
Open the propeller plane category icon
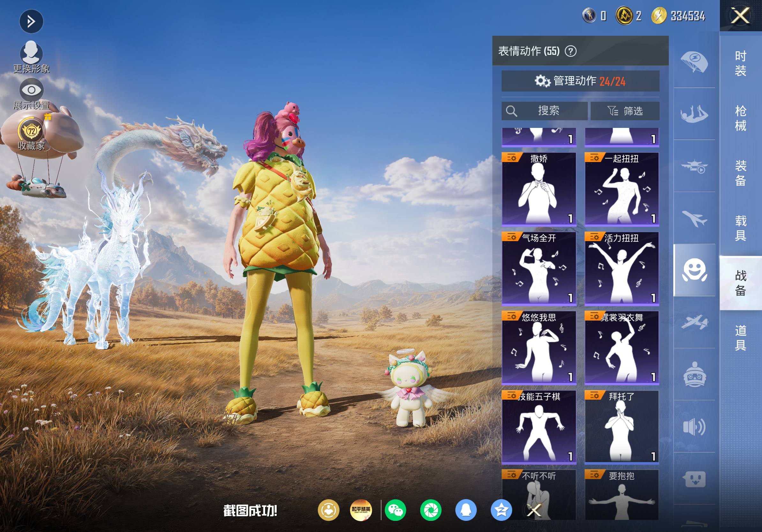[x=694, y=322]
